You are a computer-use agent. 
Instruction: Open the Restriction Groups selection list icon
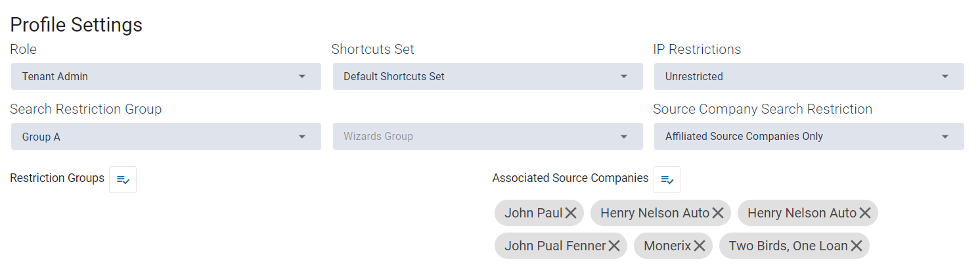pos(123,179)
